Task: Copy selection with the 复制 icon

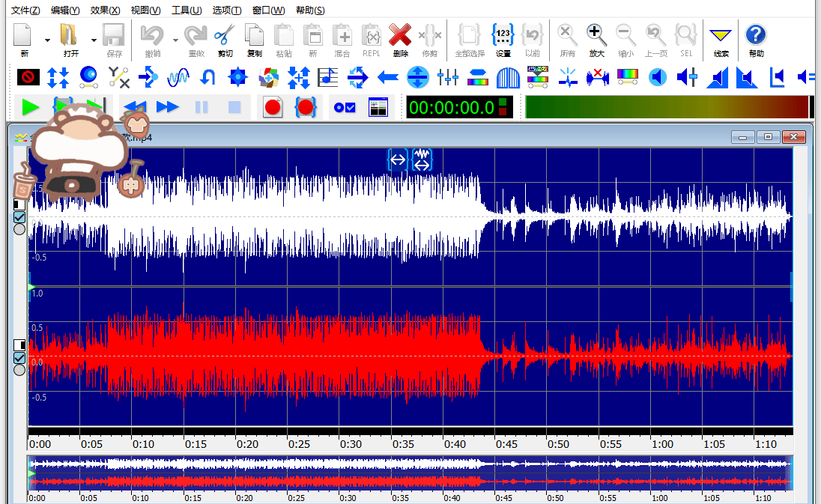Action: pos(255,40)
